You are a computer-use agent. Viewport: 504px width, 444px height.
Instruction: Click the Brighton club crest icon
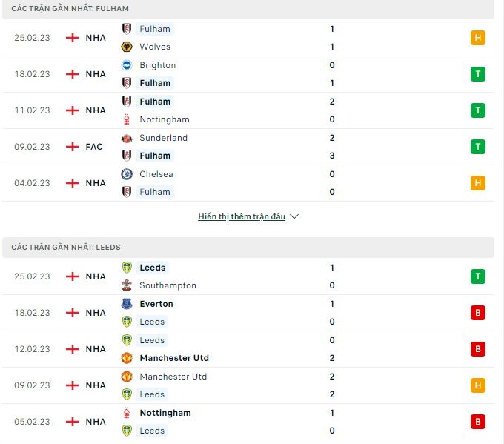pyautogui.click(x=127, y=65)
